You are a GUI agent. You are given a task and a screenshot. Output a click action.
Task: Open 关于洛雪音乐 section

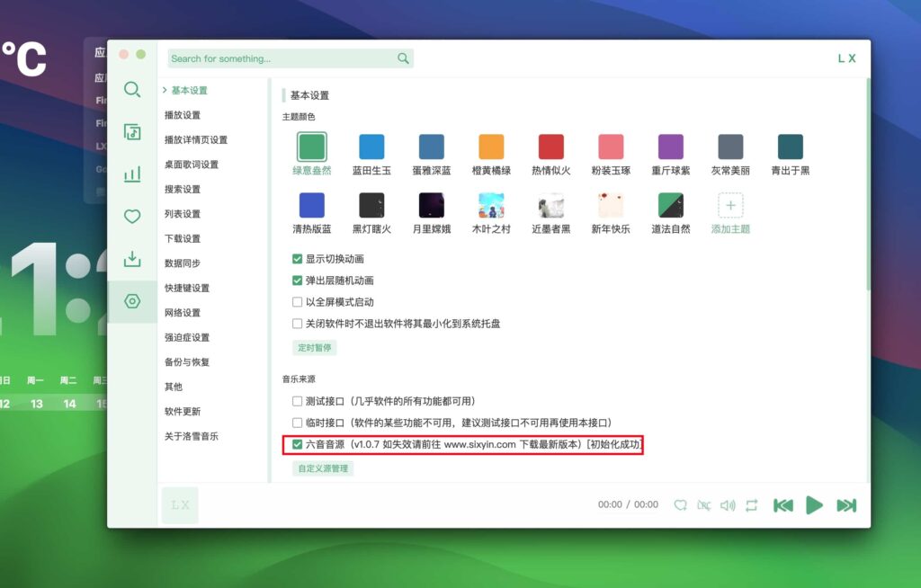click(192, 436)
